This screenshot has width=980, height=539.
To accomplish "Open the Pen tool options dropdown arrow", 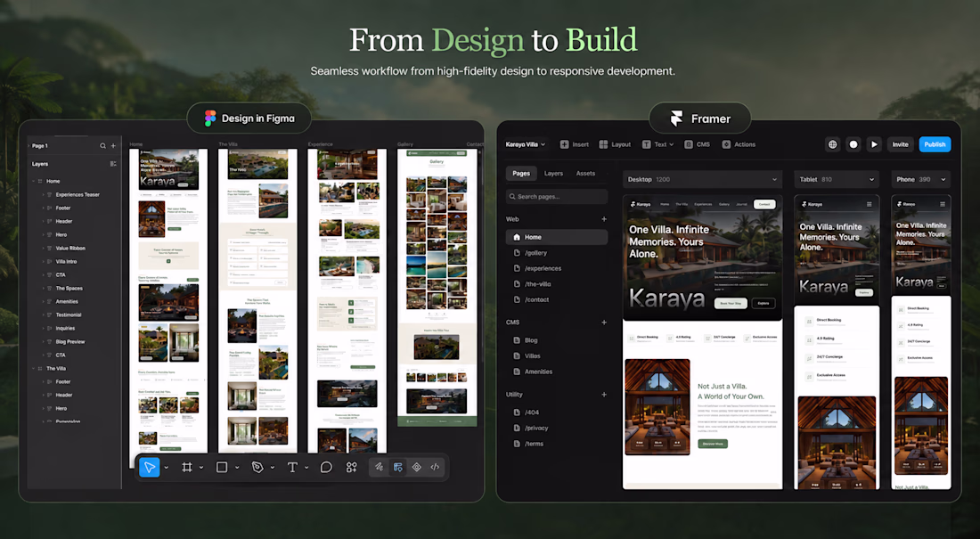I will [273, 468].
